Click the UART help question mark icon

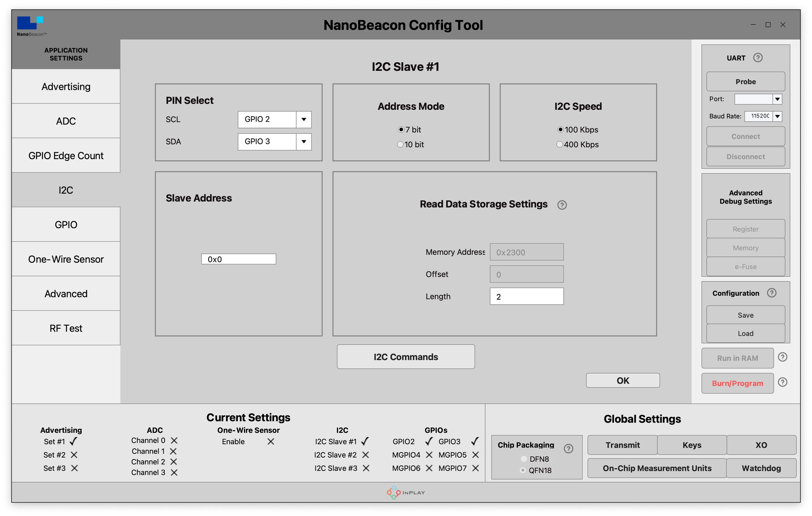[758, 57]
